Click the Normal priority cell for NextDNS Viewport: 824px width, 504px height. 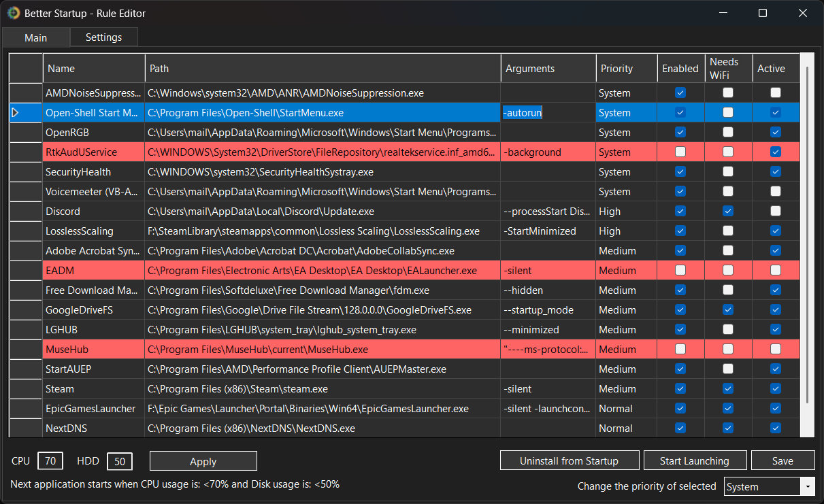pos(626,429)
